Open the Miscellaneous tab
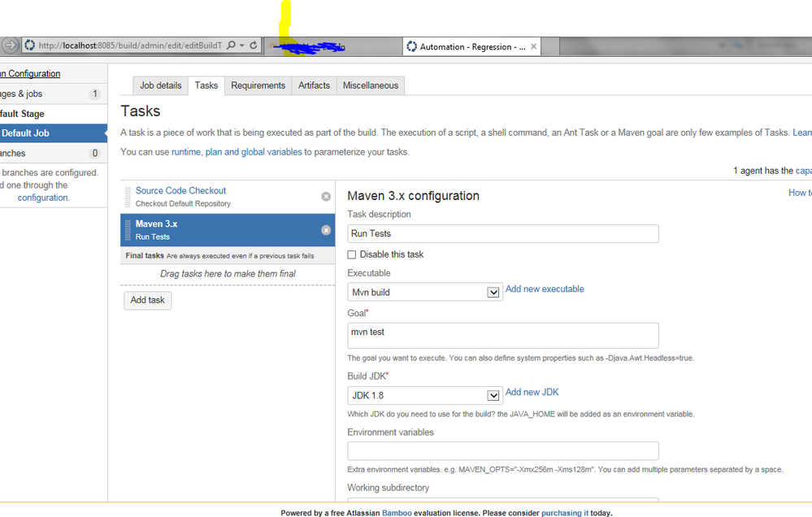Image resolution: width=812 pixels, height=517 pixels. pos(371,85)
